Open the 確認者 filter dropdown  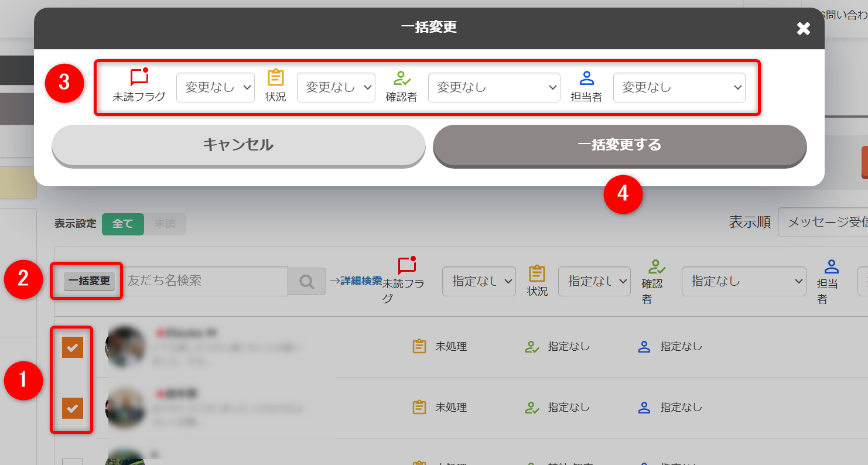tap(744, 282)
